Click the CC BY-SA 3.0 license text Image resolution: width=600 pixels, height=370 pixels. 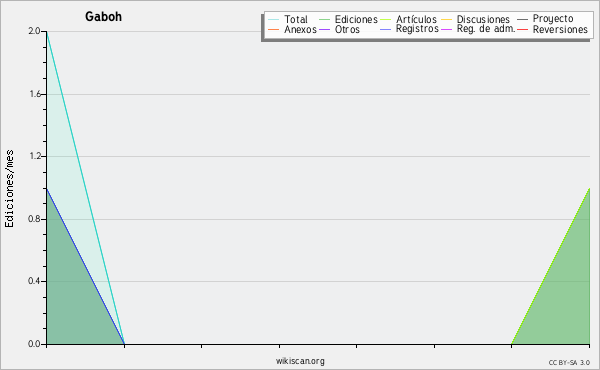[569, 363]
